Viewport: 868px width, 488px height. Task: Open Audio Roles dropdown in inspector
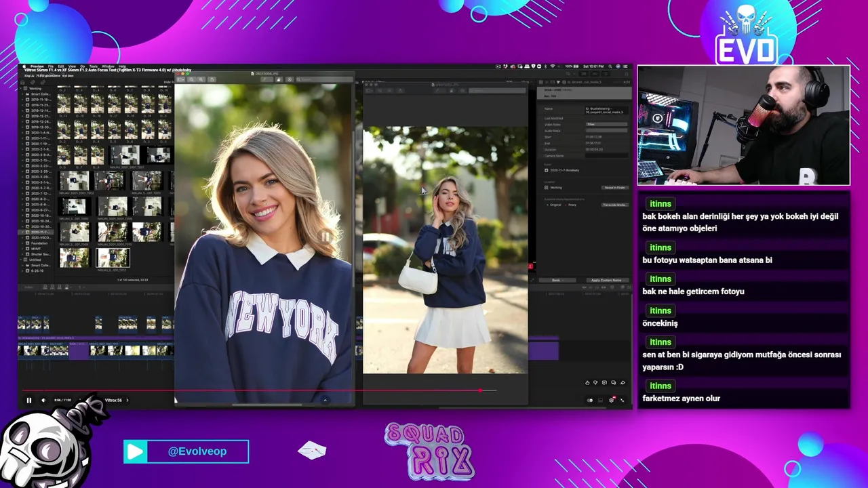[x=606, y=131]
